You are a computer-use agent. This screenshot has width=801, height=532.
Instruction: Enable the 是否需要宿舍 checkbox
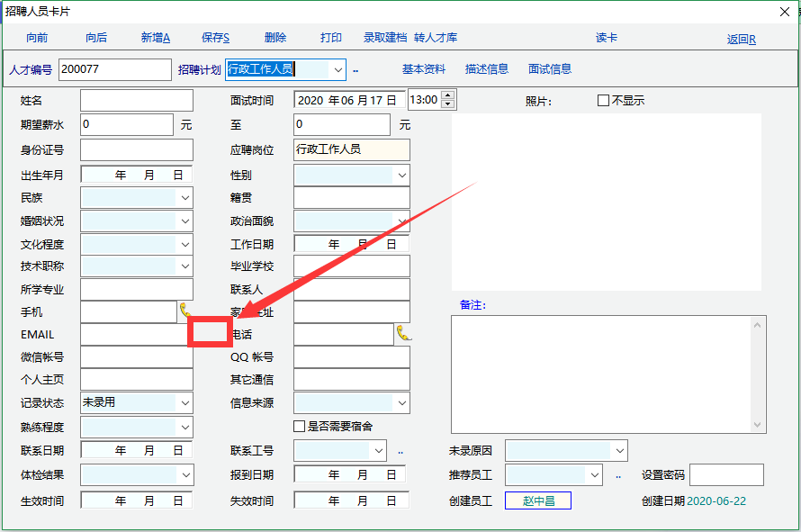[300, 426]
